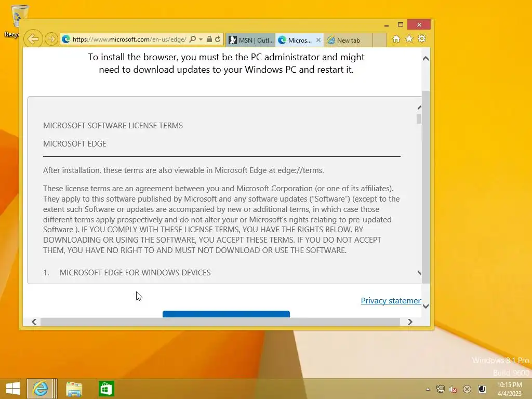This screenshot has width=532, height=399.
Task: Click the browser forward arrow button
Action: click(51, 39)
